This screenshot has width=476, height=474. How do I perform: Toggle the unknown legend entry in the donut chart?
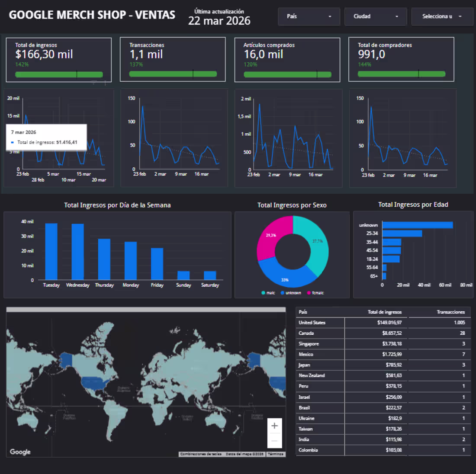291,293
